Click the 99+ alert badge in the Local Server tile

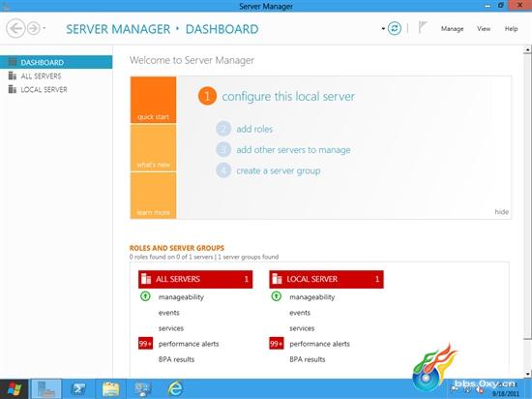click(x=277, y=344)
